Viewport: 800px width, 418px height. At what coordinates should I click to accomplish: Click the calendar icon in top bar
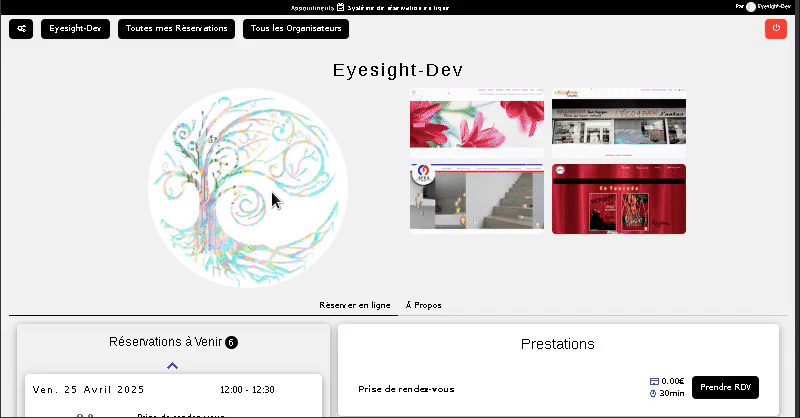tap(341, 6)
